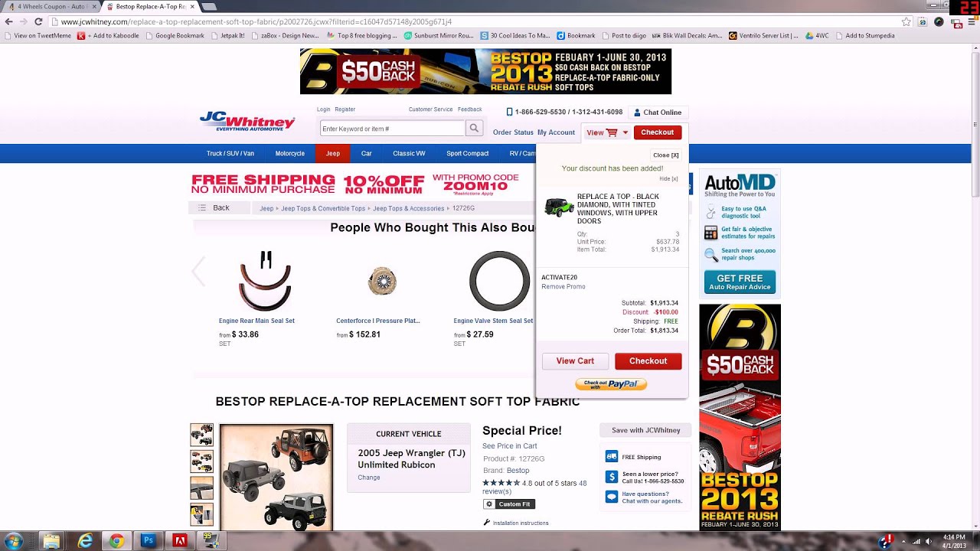
Task: Select the Classic VW menu
Action: [x=409, y=153]
